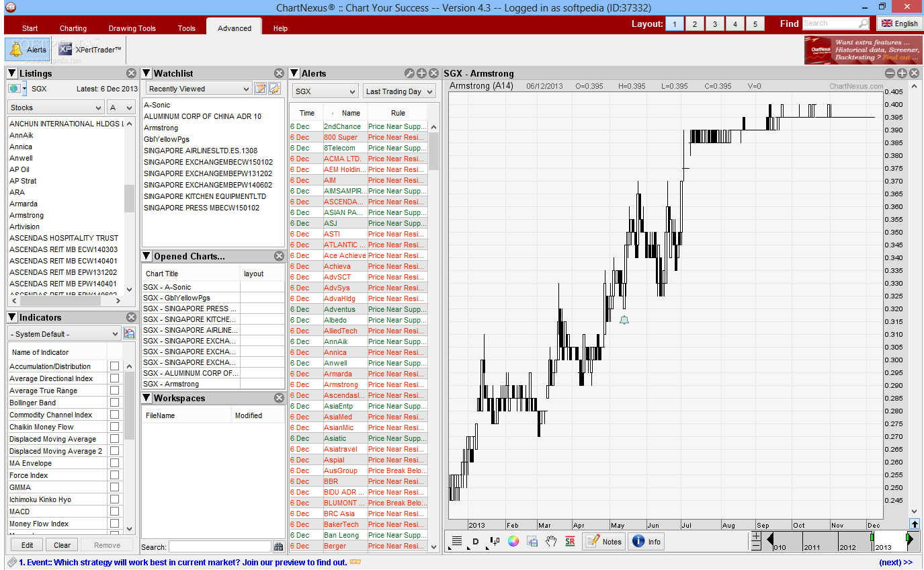Open the System Default indicator dropdown

(65, 334)
